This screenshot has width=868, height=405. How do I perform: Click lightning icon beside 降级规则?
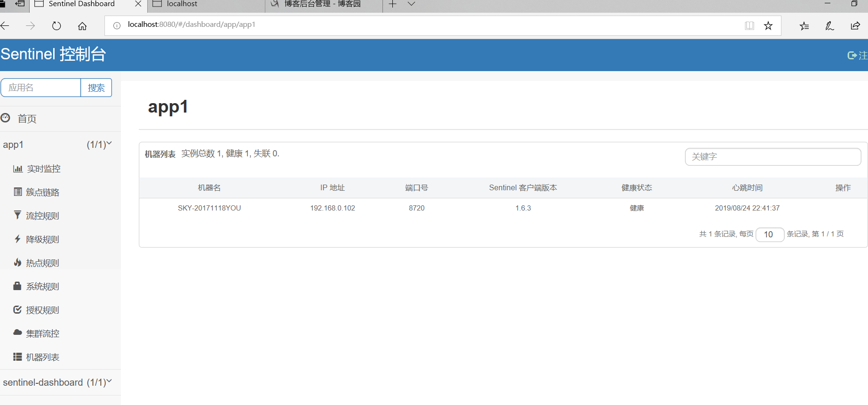[17, 239]
